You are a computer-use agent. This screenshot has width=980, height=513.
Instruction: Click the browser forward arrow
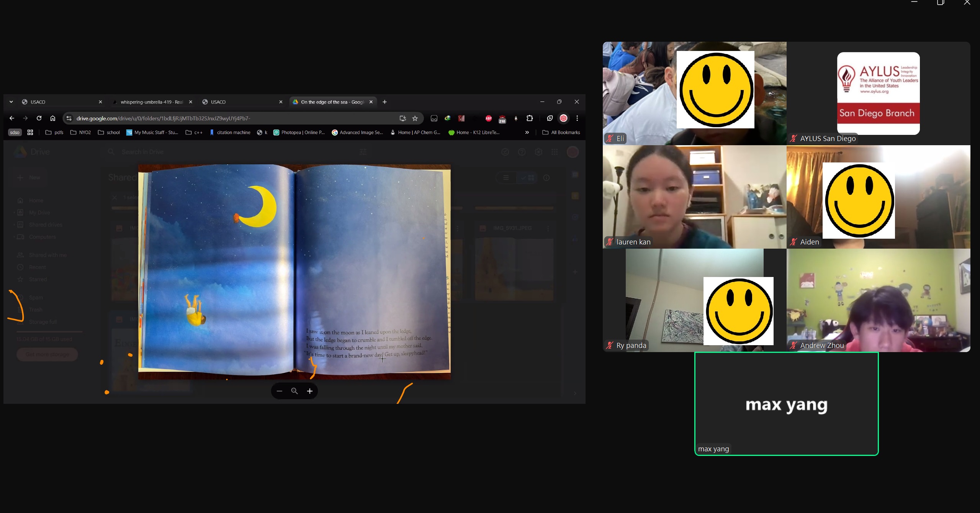click(25, 118)
